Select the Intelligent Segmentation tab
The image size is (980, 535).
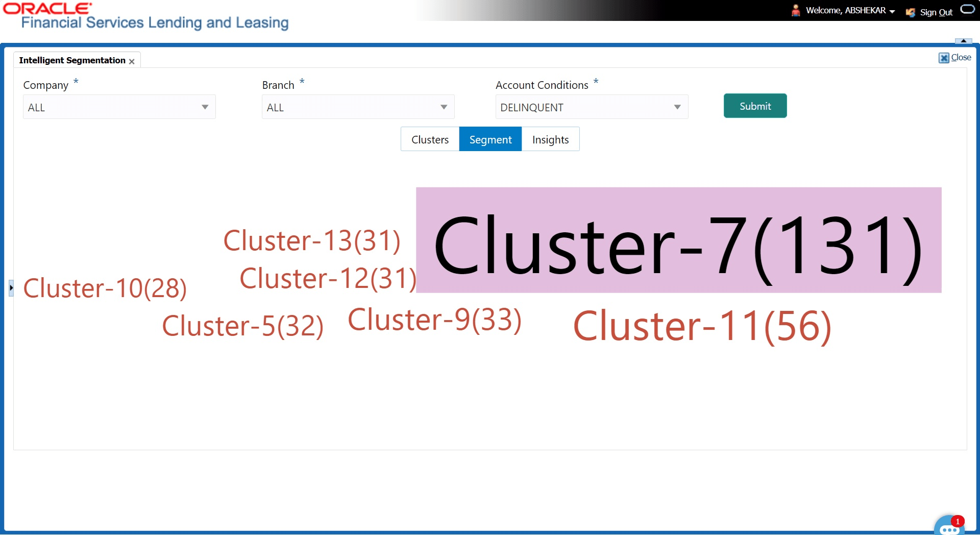pyautogui.click(x=72, y=60)
